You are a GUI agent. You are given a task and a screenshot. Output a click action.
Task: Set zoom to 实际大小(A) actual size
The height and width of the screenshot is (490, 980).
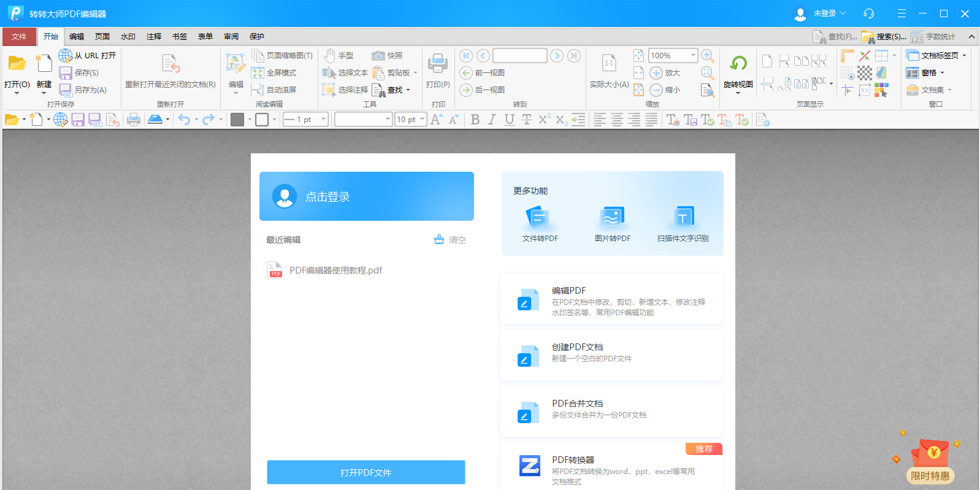click(x=609, y=72)
